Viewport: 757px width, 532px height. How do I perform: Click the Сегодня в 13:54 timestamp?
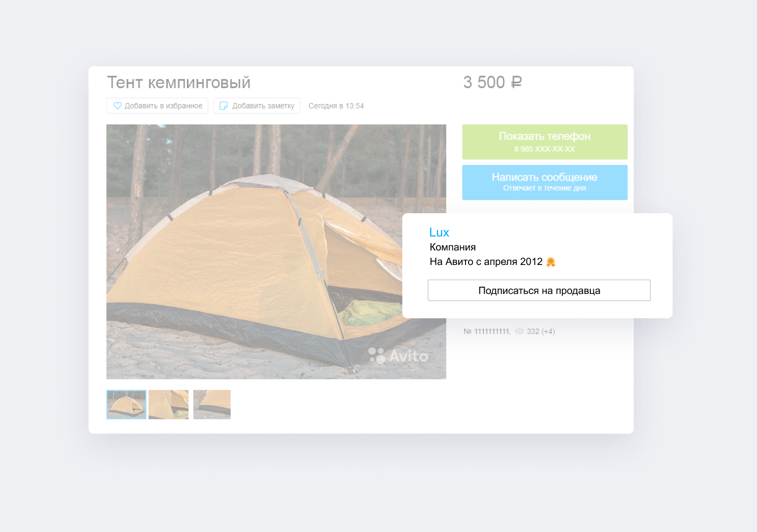click(336, 106)
